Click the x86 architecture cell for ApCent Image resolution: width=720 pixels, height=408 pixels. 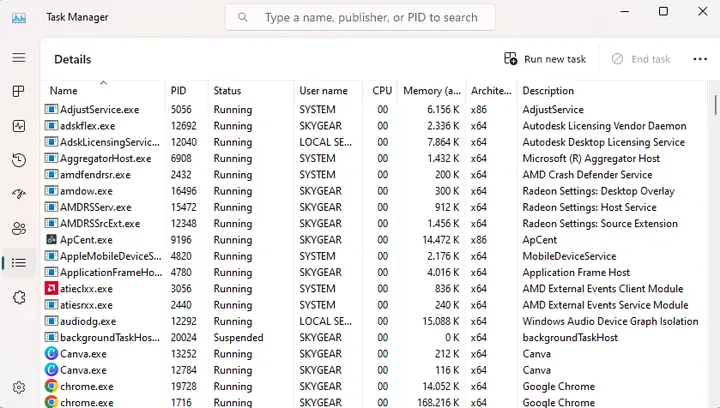(478, 240)
